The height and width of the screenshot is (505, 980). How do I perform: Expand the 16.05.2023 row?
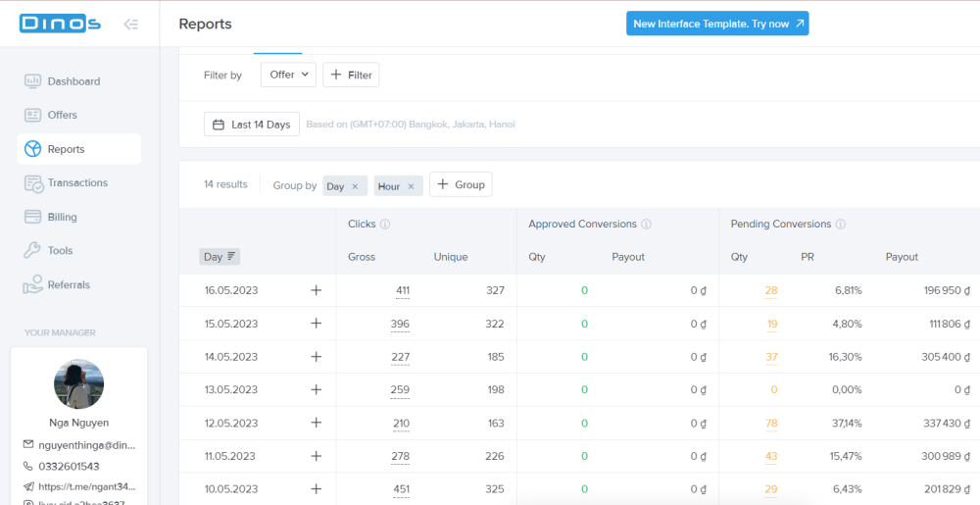point(316,290)
